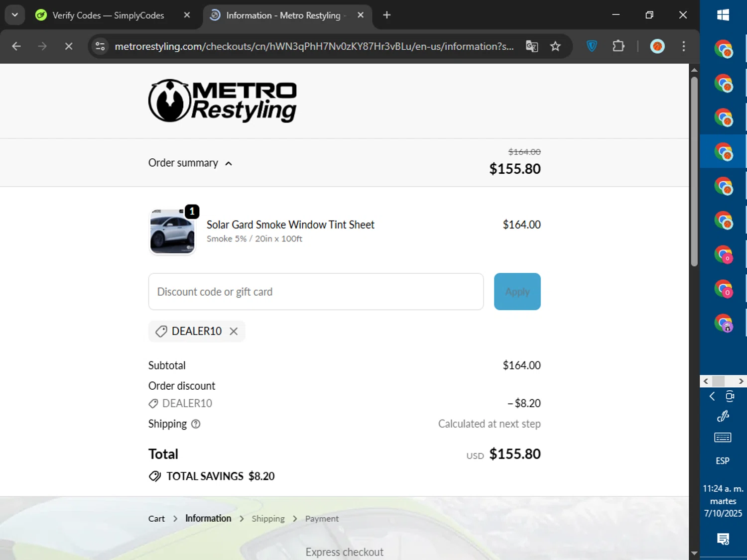Click the USD $155.80 total amount
Image resolution: width=747 pixels, height=560 pixels.
coord(503,454)
